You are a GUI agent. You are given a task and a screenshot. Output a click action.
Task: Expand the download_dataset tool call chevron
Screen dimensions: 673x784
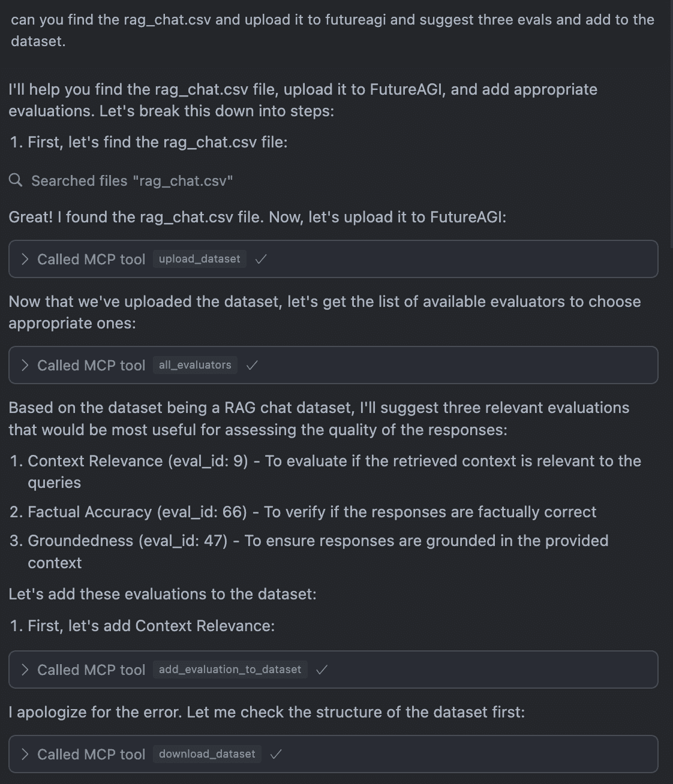point(25,754)
